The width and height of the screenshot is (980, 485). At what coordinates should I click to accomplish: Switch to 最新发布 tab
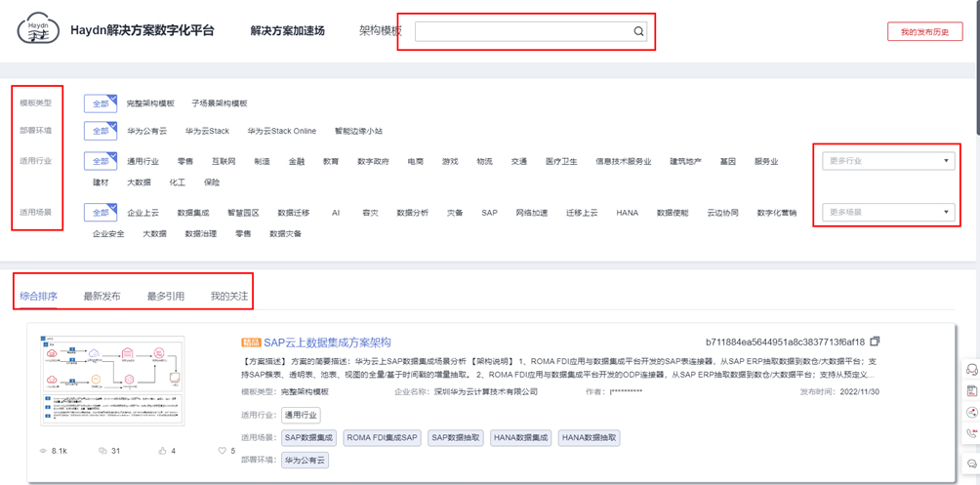tap(102, 296)
